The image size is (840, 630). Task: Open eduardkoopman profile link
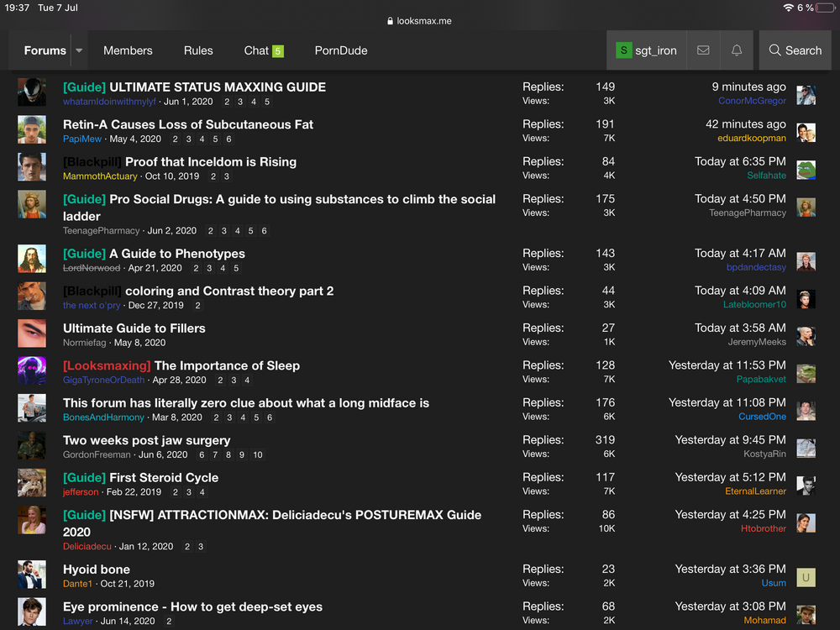point(752,139)
